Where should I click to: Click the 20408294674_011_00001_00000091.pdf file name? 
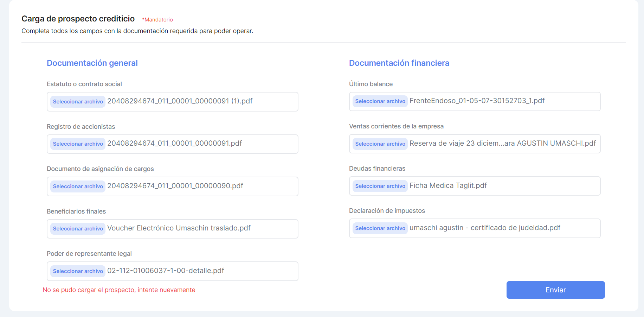(175, 144)
